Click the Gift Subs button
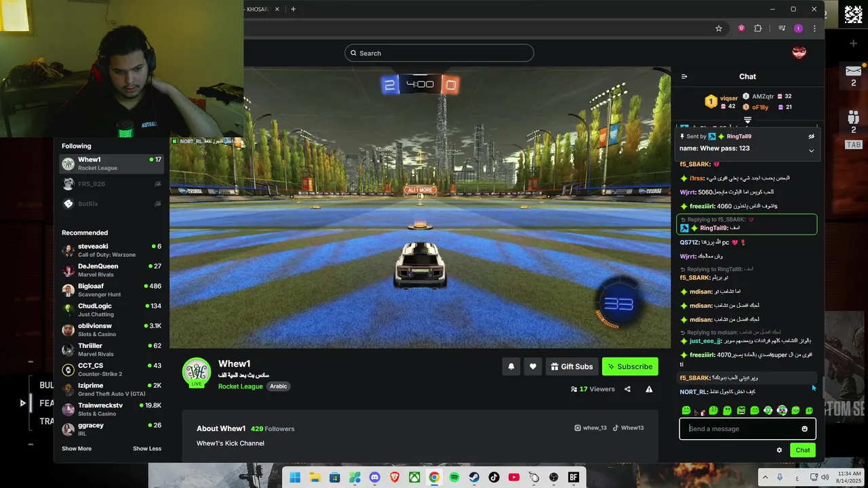The height and width of the screenshot is (488, 868). point(572,367)
